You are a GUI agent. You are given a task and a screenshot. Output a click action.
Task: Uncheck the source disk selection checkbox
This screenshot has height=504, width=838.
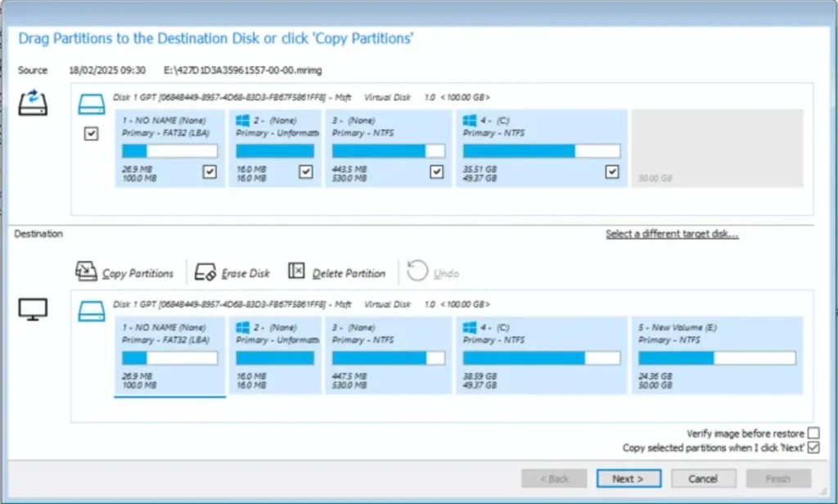coord(92,133)
